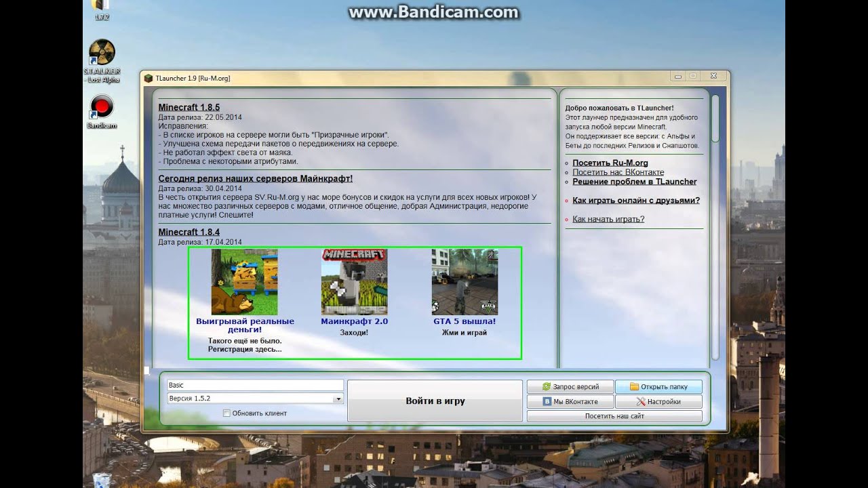Click 'Добро пожаловать в TLauncher!' welcome text
The width and height of the screenshot is (868, 488).
[619, 108]
